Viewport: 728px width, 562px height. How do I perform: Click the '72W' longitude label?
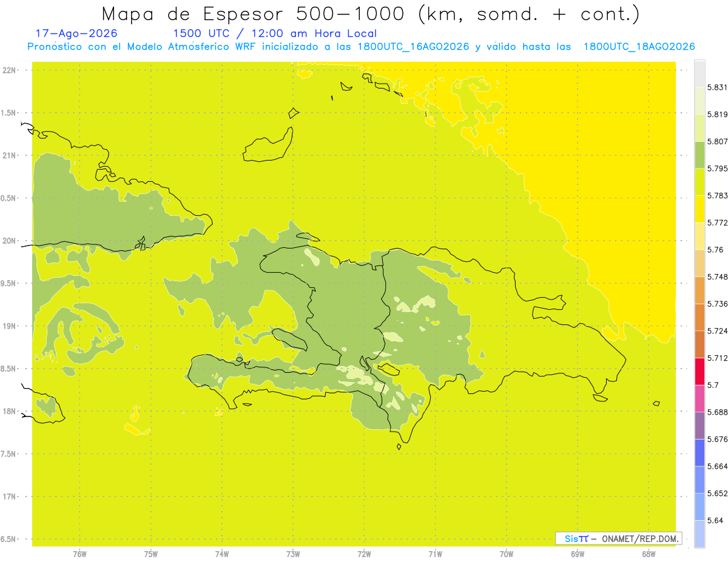[x=364, y=554]
